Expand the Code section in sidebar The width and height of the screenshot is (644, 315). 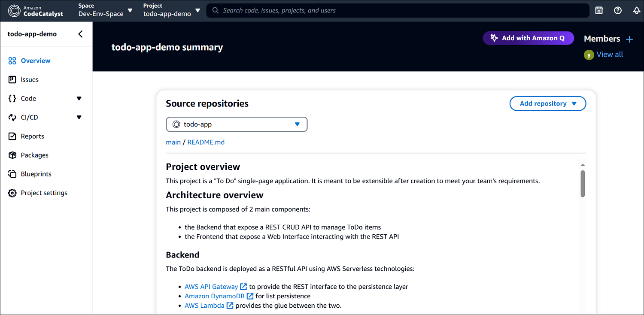pyautogui.click(x=79, y=99)
